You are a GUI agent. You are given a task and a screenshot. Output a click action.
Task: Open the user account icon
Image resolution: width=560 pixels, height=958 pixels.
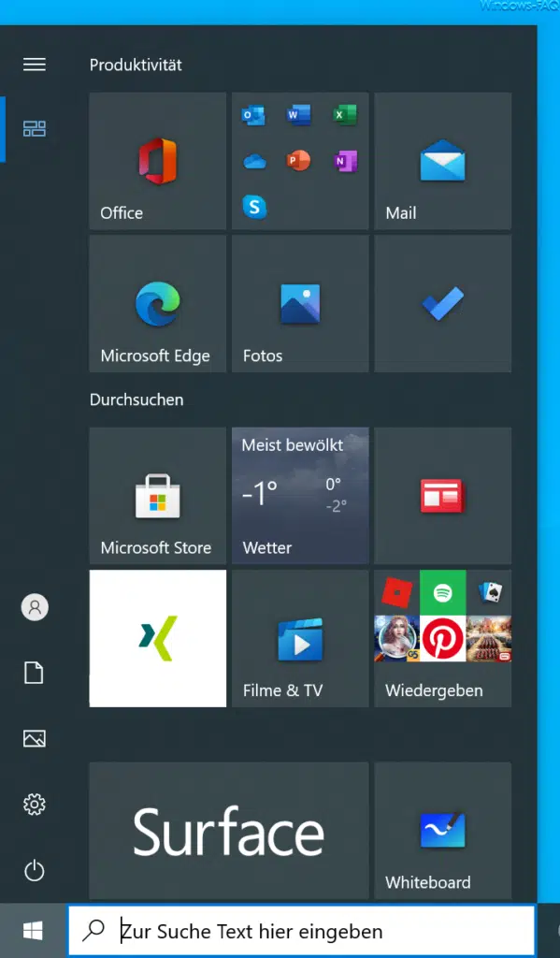click(35, 607)
